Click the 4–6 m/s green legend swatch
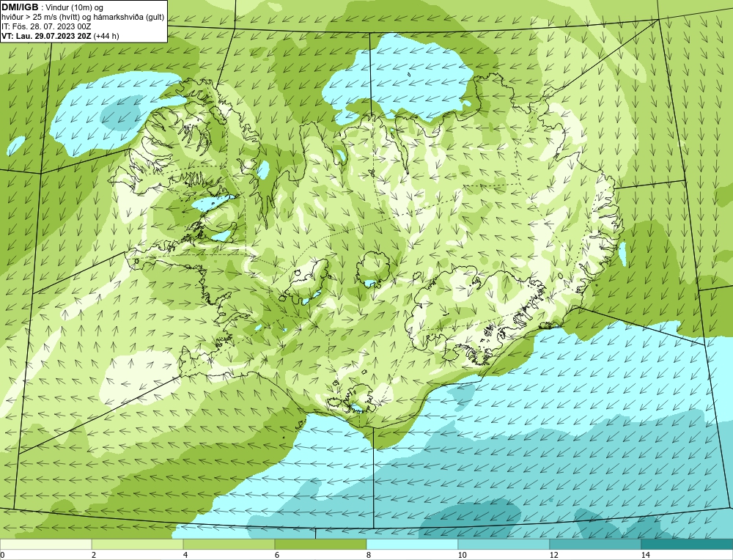 (x=229, y=544)
